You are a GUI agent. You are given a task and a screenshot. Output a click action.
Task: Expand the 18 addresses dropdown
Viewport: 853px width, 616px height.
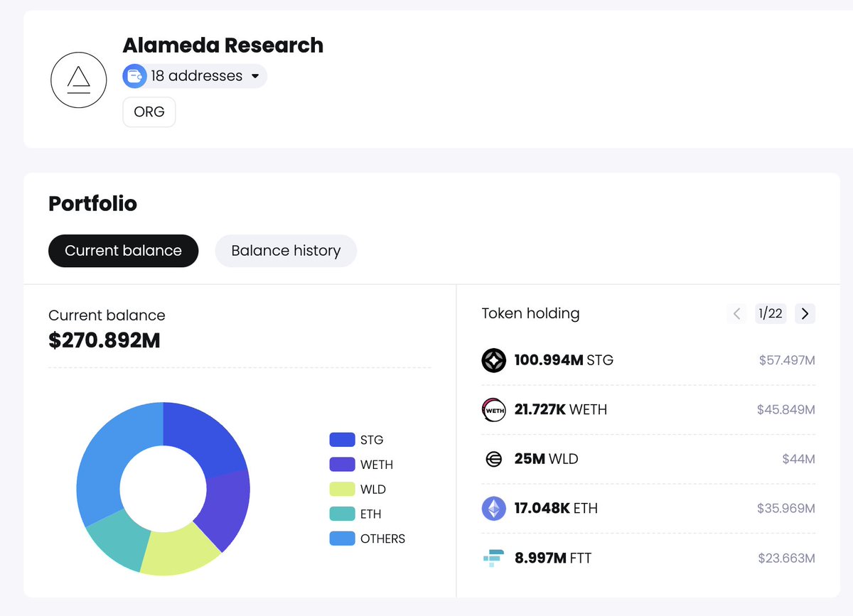(194, 76)
